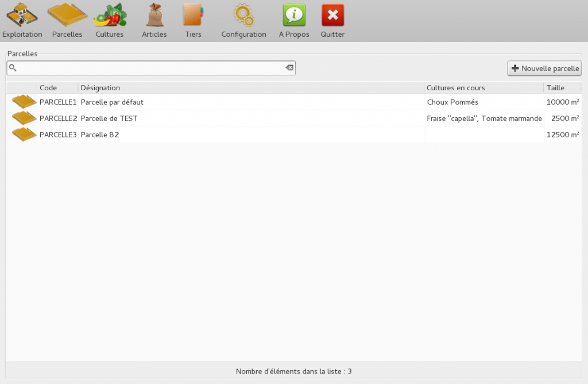588x384 pixels.
Task: Select the PARCELLE3 row plot icon
Action: (24, 135)
